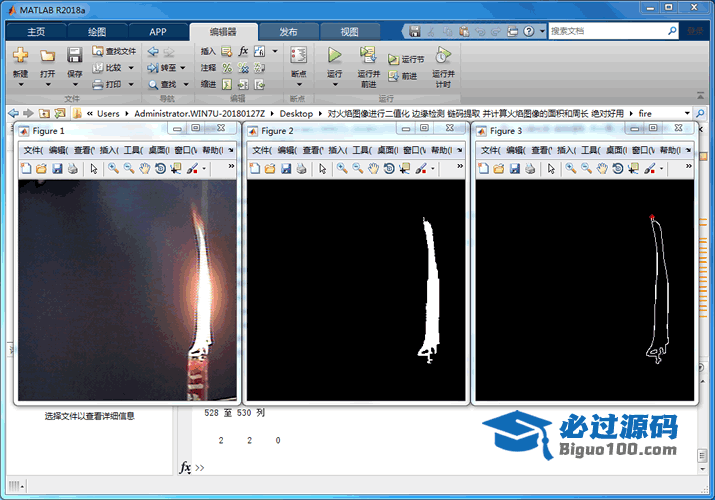Click the fire folder in the address path

[645, 113]
